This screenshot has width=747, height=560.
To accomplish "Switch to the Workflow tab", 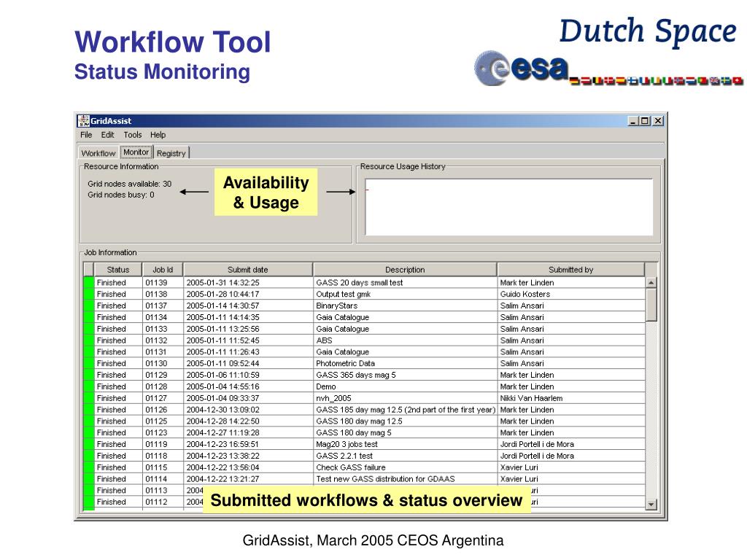I will click(x=98, y=153).
